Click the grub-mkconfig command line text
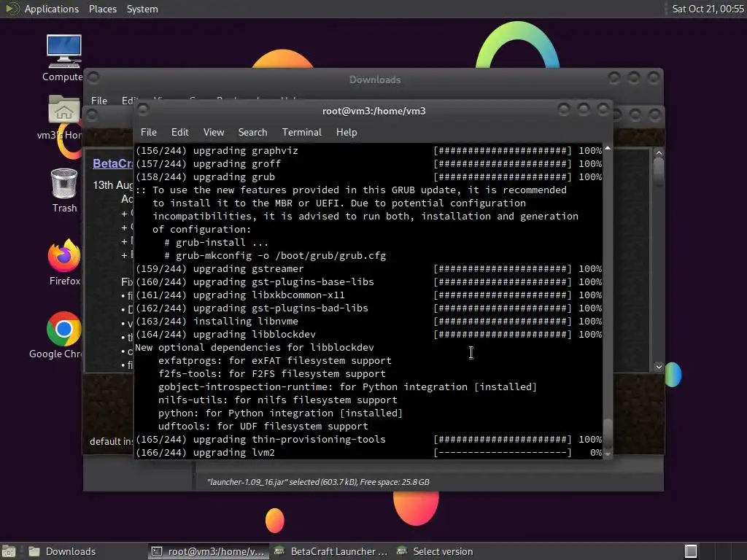The image size is (747, 560). (x=275, y=256)
